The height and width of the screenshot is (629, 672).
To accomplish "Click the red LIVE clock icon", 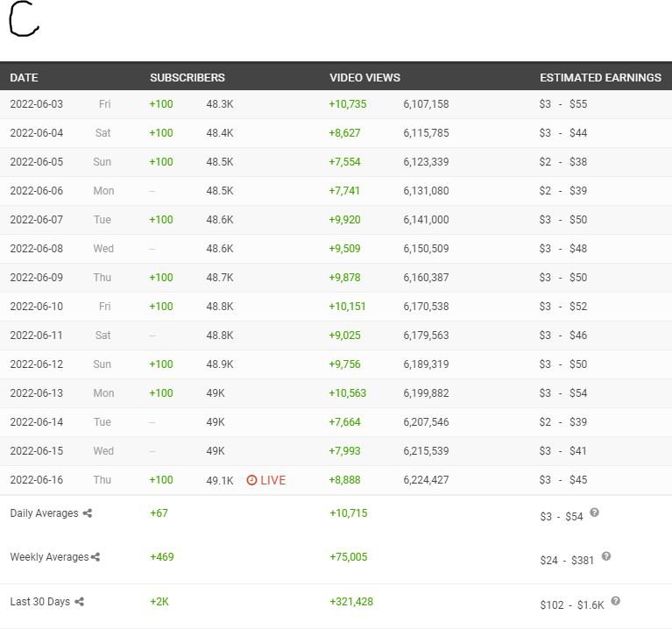I will tap(251, 480).
